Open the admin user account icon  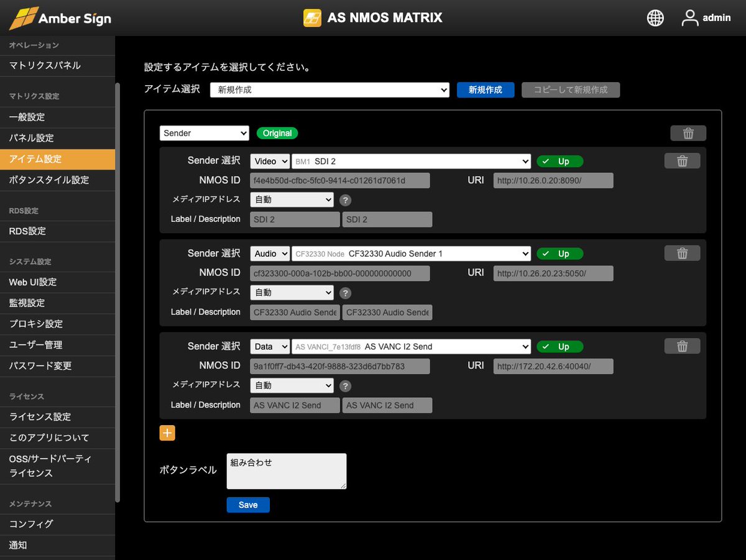[690, 18]
